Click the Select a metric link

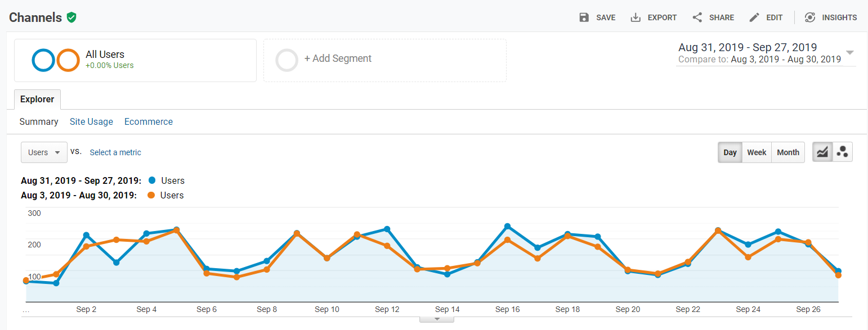click(115, 152)
